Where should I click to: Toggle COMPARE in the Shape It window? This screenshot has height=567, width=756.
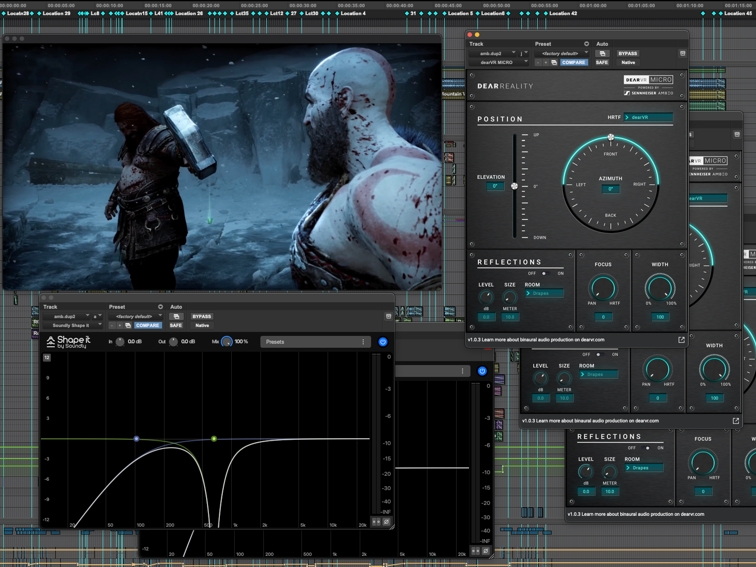click(x=148, y=325)
